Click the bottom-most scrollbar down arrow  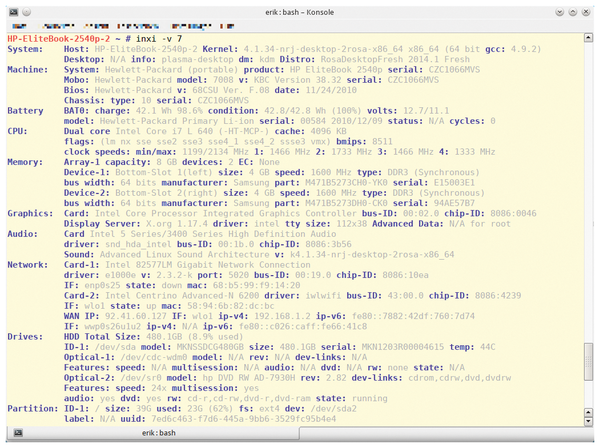click(x=588, y=422)
